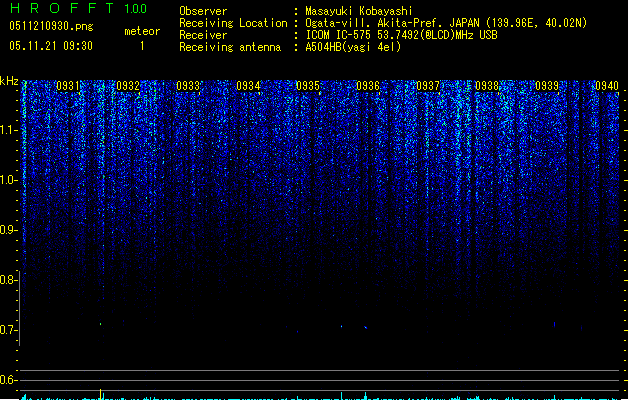Click the 0937 time marker
The width and height of the screenshot is (629, 400).
[x=428, y=85]
